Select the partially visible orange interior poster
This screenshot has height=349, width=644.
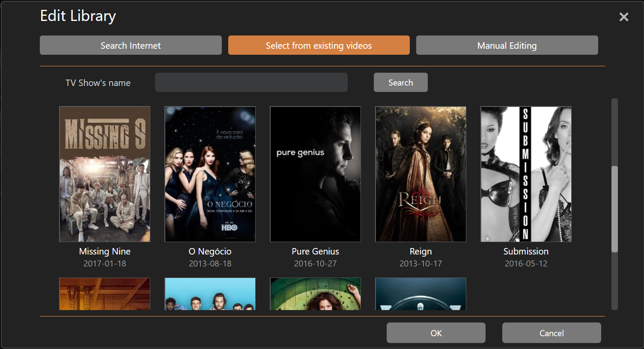[105, 294]
